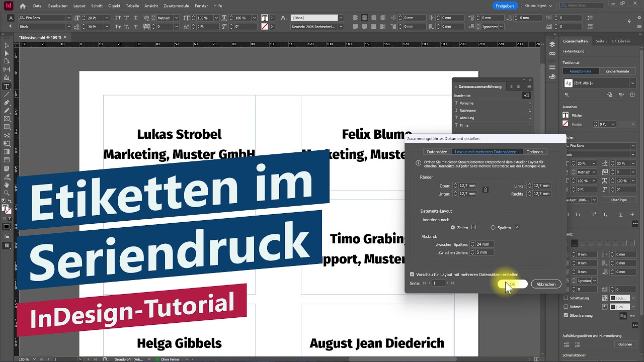Open the Metrisch kerning dropdown in control bar
This screenshot has height=362, width=644.
(177, 18)
